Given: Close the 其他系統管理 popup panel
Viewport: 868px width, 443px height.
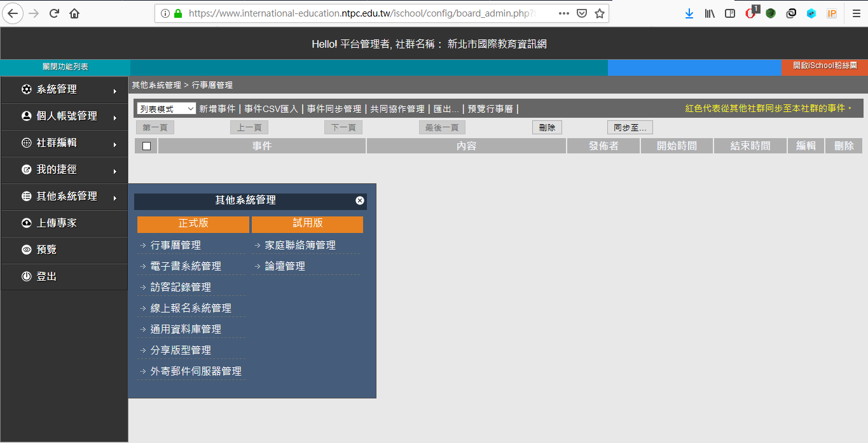Looking at the screenshot, I should pyautogui.click(x=360, y=200).
